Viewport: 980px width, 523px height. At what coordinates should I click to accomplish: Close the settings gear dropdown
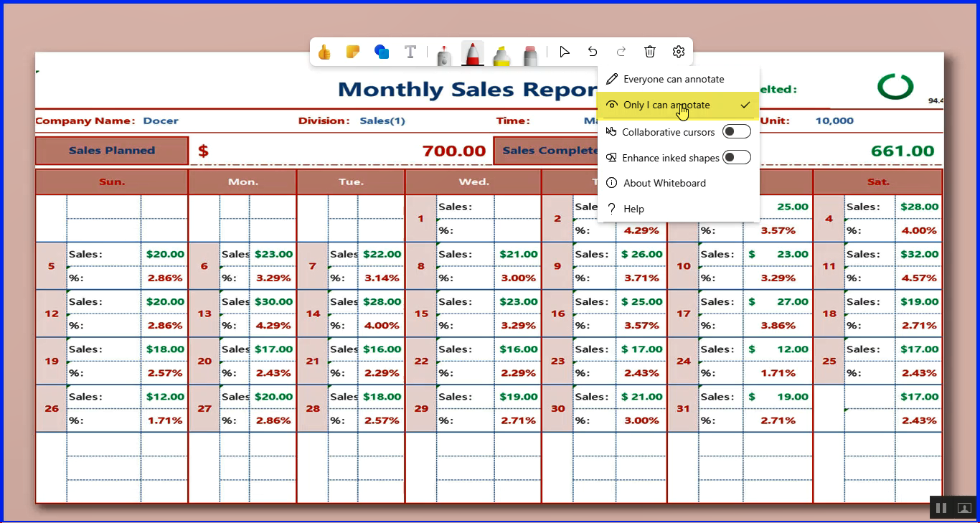tap(679, 52)
